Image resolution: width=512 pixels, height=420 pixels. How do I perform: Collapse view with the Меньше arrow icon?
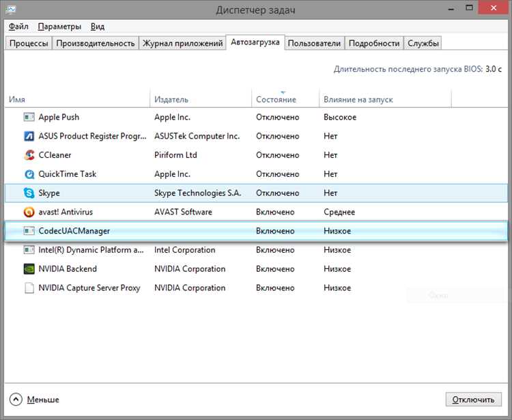coord(16,400)
